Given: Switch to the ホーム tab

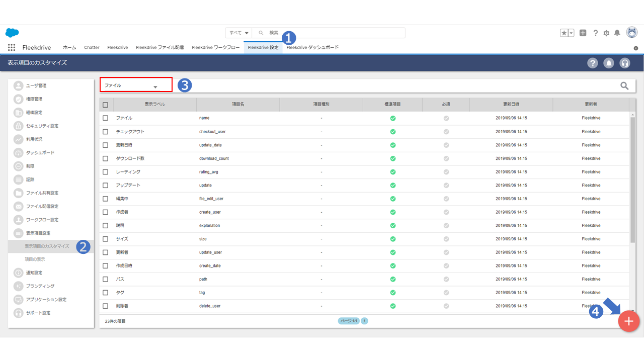Looking at the screenshot, I should pyautogui.click(x=69, y=48).
